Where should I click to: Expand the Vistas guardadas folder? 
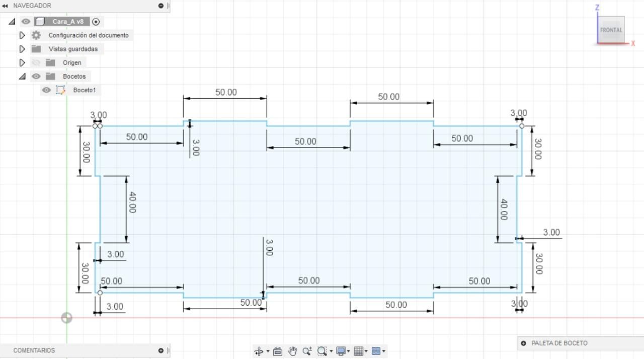(22, 49)
